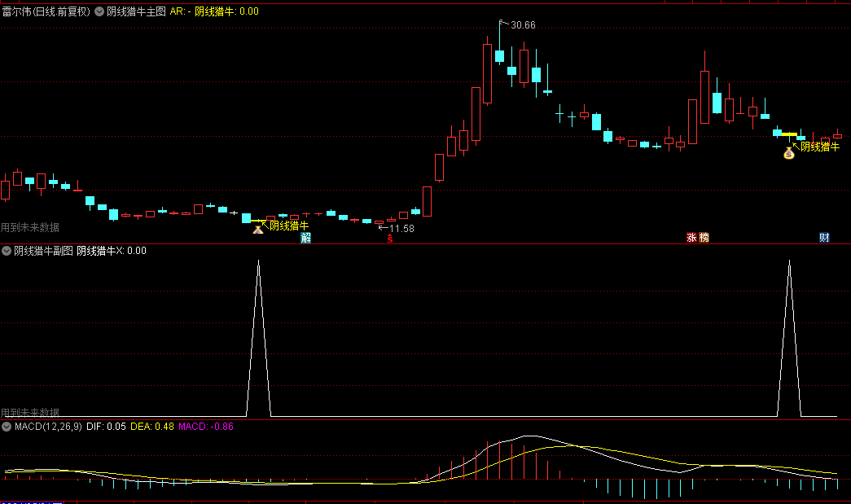Image resolution: width=851 pixels, height=504 pixels.
Task: Open the 阴线猎牛副图 indicator dropdown circle
Action: tap(7, 251)
